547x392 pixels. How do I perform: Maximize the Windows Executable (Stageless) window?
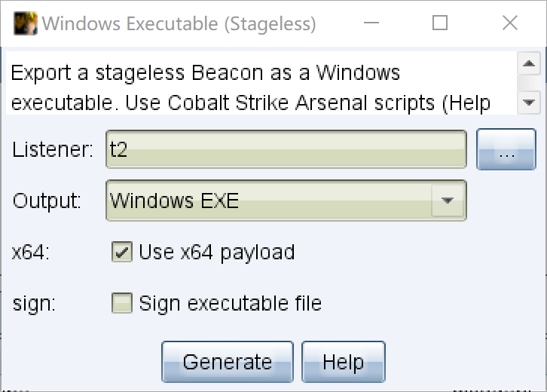(440, 23)
